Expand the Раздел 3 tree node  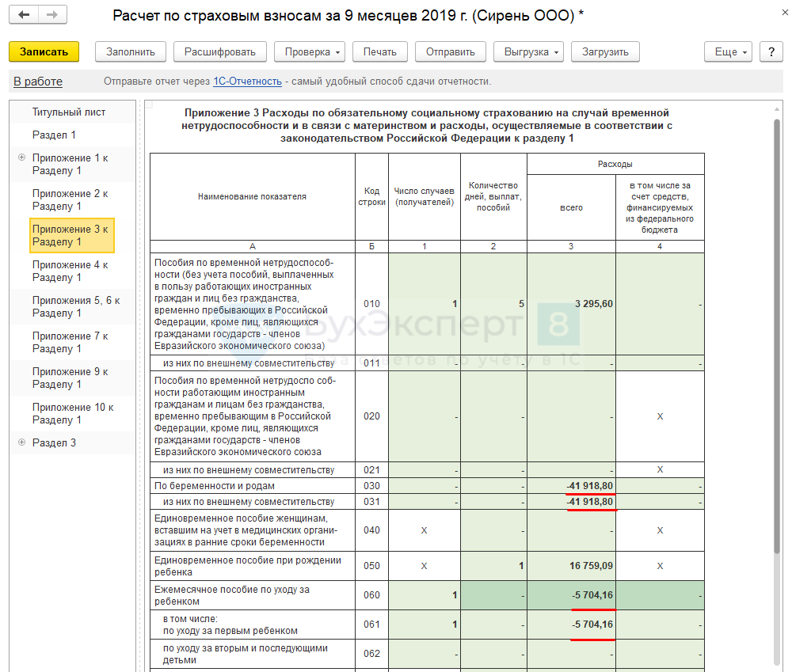click(x=21, y=442)
